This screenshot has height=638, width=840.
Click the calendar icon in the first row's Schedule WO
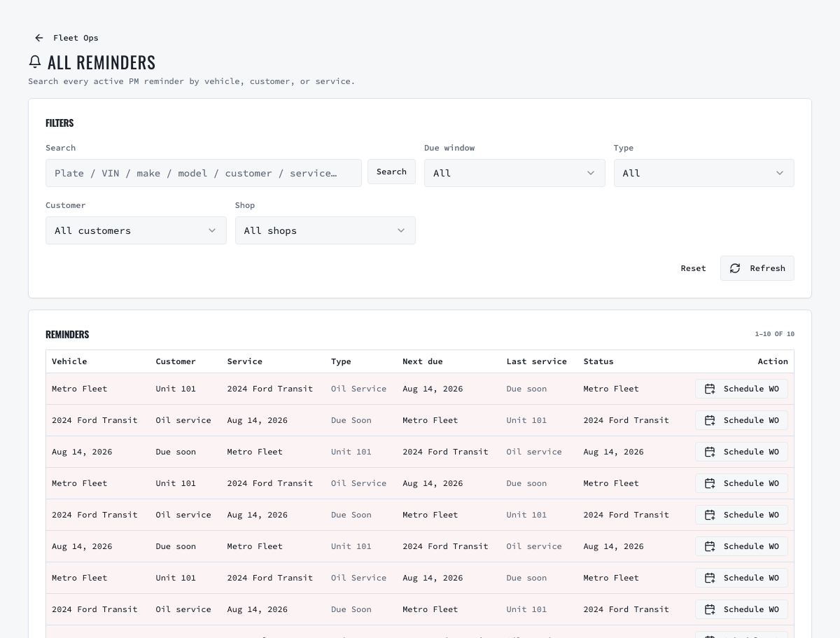point(710,389)
